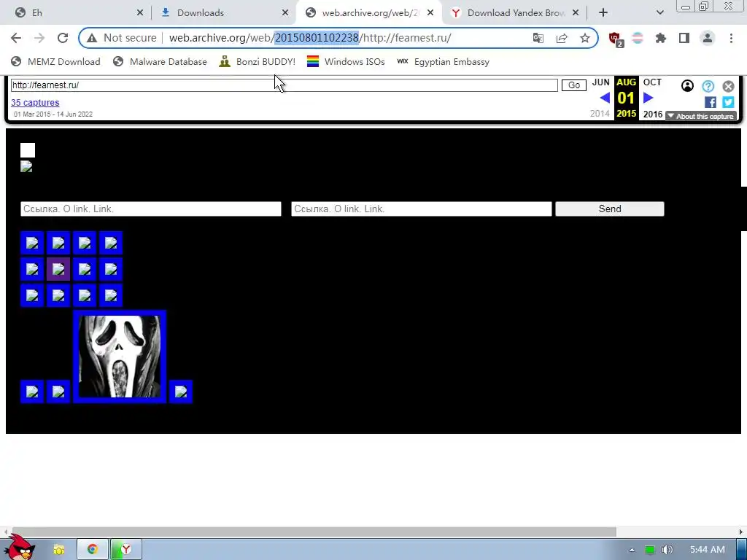Click the share page icon in the address bar

(x=562, y=38)
